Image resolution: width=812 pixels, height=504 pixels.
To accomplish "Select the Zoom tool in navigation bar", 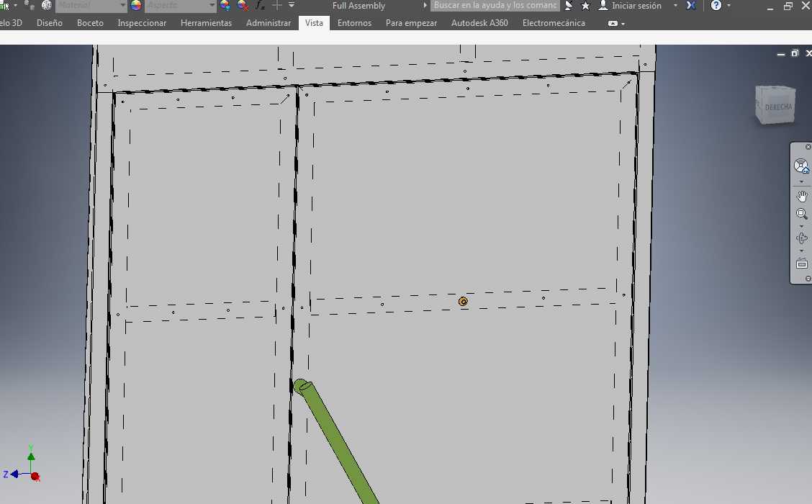I will 802,213.
